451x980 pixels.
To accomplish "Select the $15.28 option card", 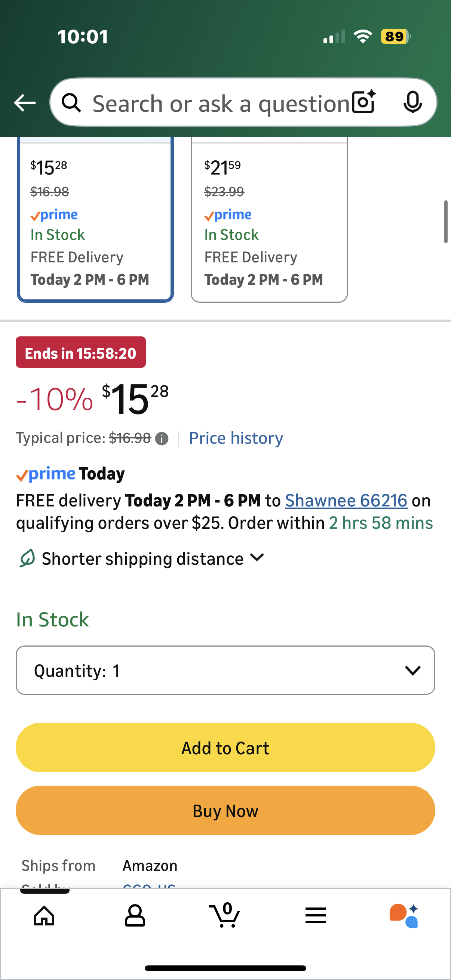I will pyautogui.click(x=95, y=221).
